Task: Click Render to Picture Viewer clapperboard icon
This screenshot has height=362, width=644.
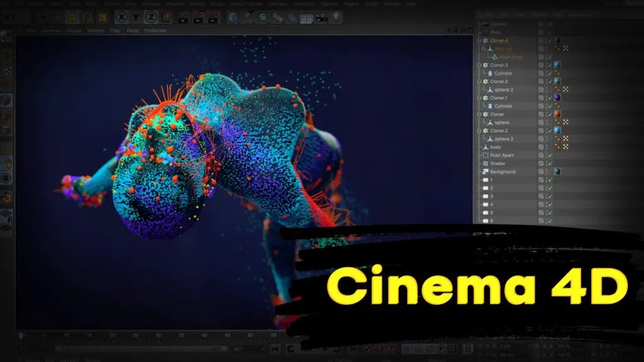Action: coord(198,17)
